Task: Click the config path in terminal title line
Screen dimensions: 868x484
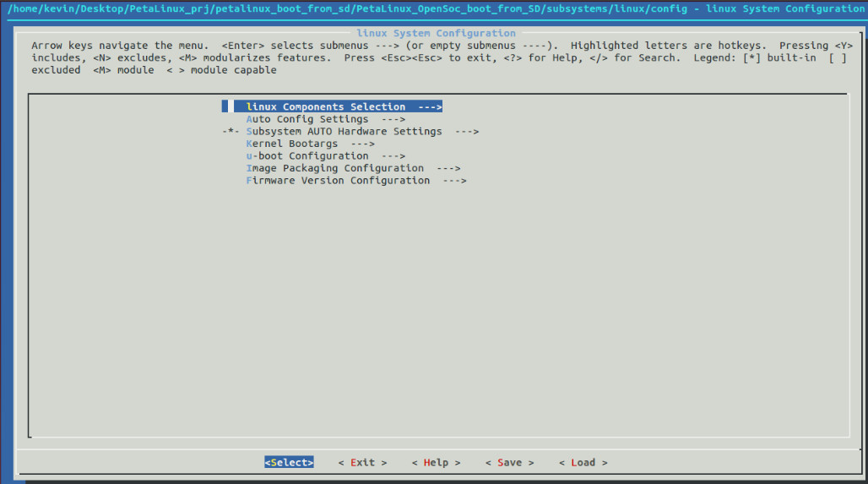Action: tap(347, 8)
